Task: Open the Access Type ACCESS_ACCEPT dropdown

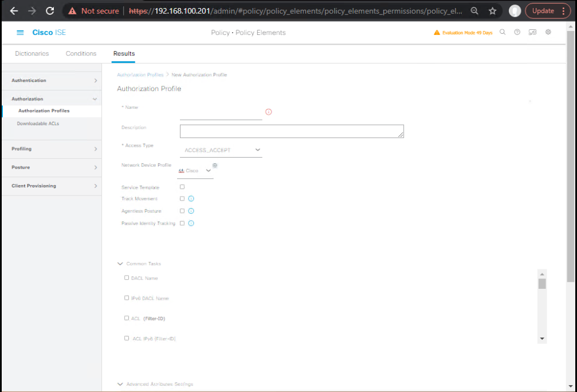Action: click(221, 150)
